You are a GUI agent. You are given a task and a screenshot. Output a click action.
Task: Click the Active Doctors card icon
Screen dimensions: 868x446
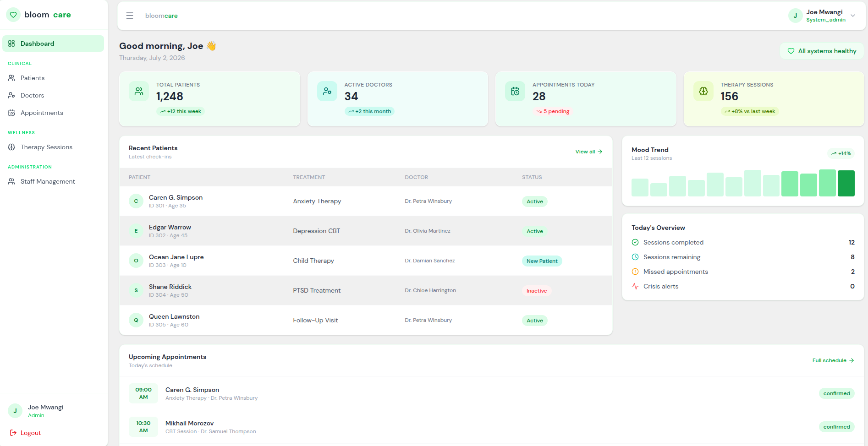point(327,91)
